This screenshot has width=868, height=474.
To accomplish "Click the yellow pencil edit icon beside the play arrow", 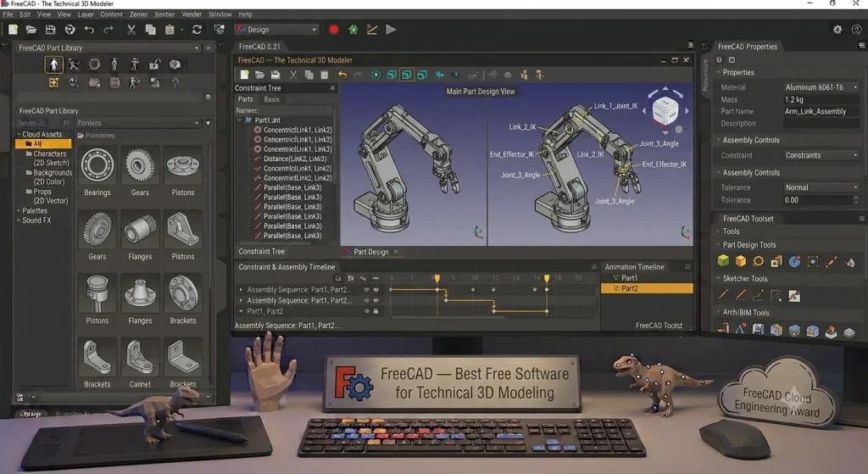I will pyautogui.click(x=372, y=30).
